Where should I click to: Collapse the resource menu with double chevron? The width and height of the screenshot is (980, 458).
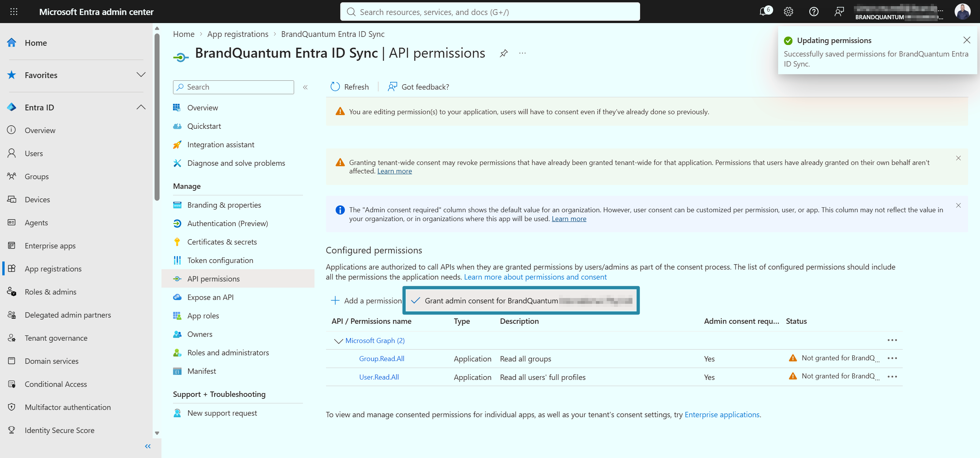(305, 87)
